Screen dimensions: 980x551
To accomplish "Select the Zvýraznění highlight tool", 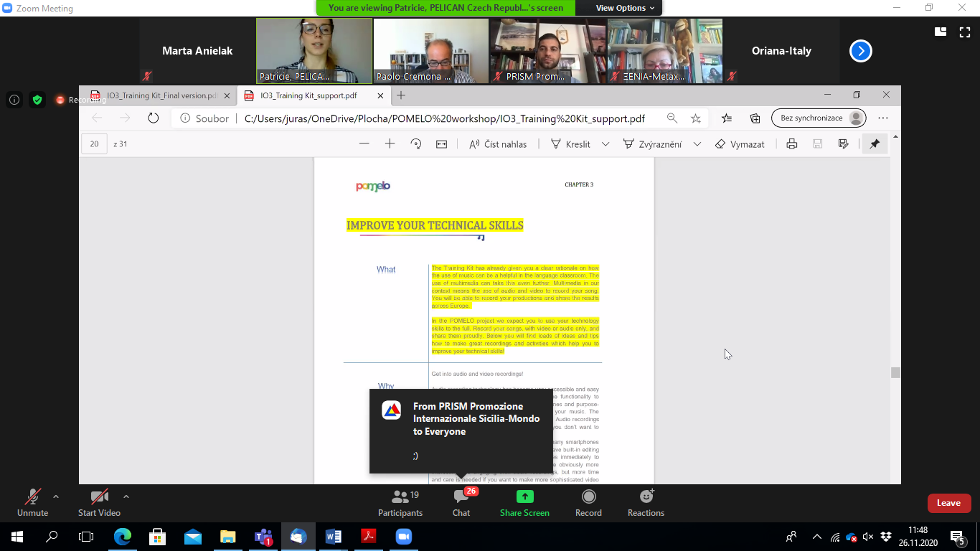I will point(653,144).
